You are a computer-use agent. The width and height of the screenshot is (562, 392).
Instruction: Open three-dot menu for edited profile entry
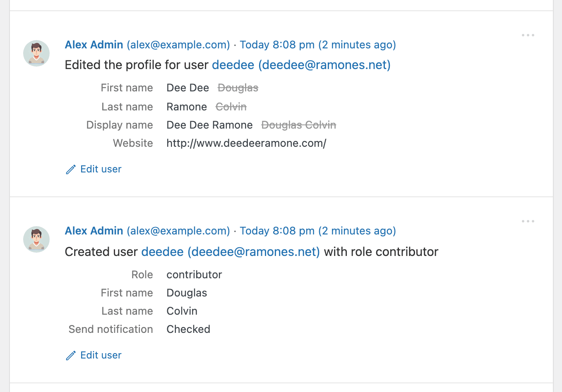click(528, 35)
